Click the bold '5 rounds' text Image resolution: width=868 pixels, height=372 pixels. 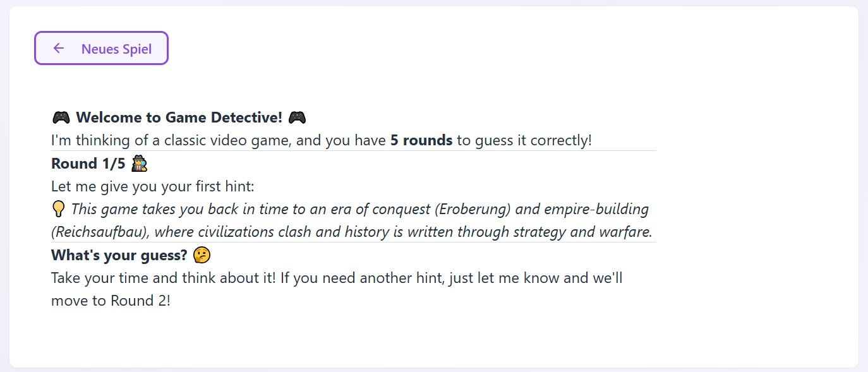pyautogui.click(x=421, y=140)
